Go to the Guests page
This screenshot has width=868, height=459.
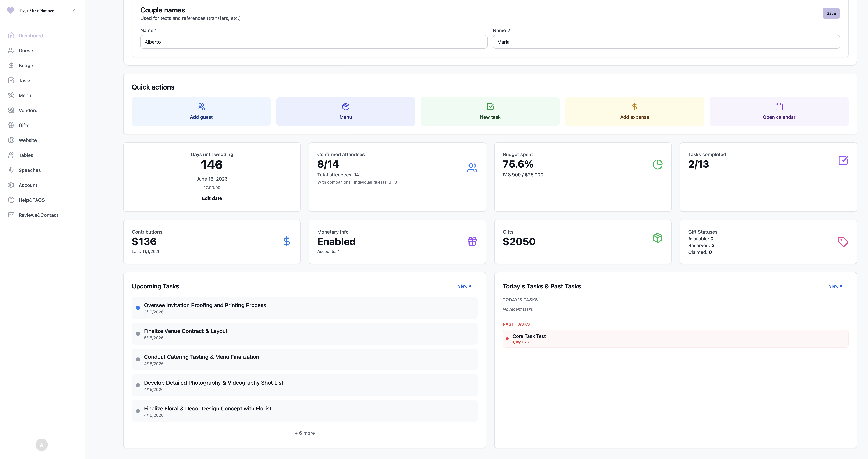tap(26, 51)
